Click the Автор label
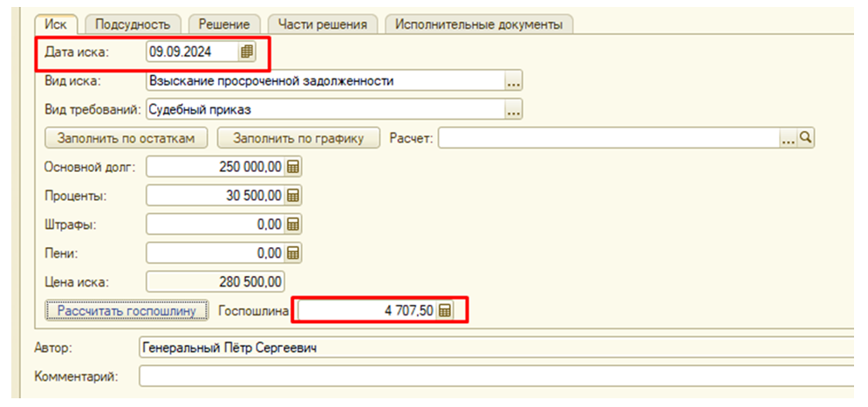 pyautogui.click(x=55, y=348)
